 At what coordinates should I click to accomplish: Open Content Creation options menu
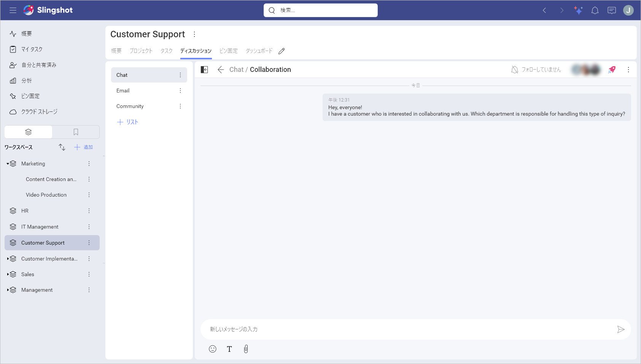click(89, 179)
